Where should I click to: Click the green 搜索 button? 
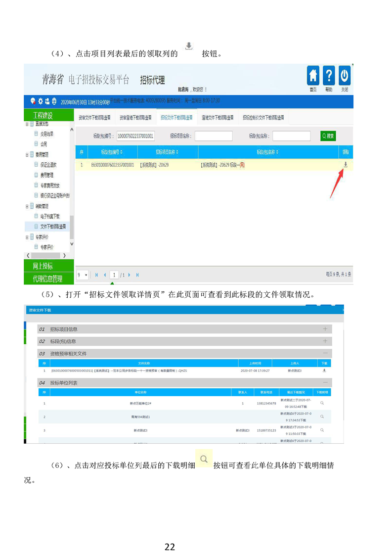point(328,136)
